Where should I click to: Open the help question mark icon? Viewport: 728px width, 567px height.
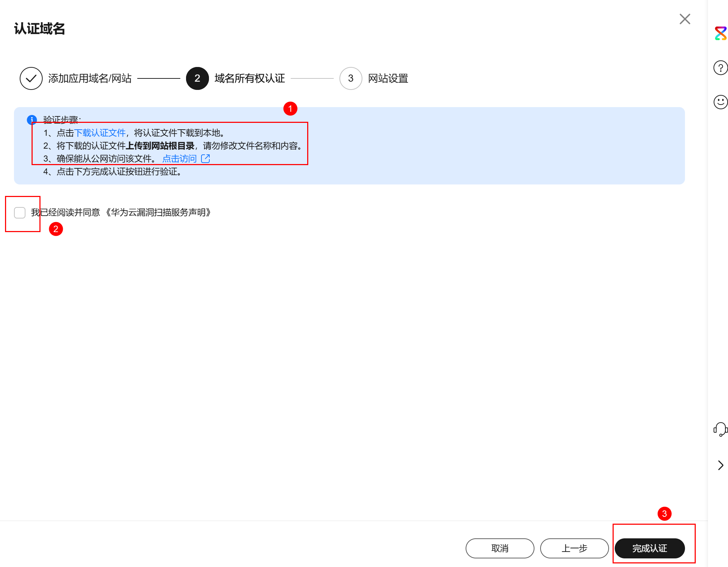[x=720, y=68]
